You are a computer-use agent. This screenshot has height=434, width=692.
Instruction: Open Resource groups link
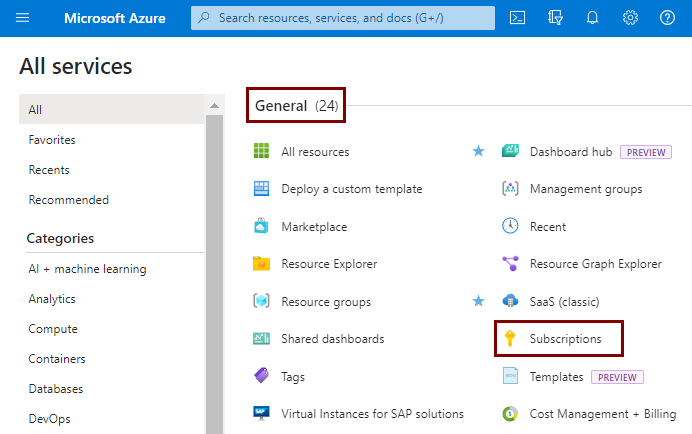point(326,302)
